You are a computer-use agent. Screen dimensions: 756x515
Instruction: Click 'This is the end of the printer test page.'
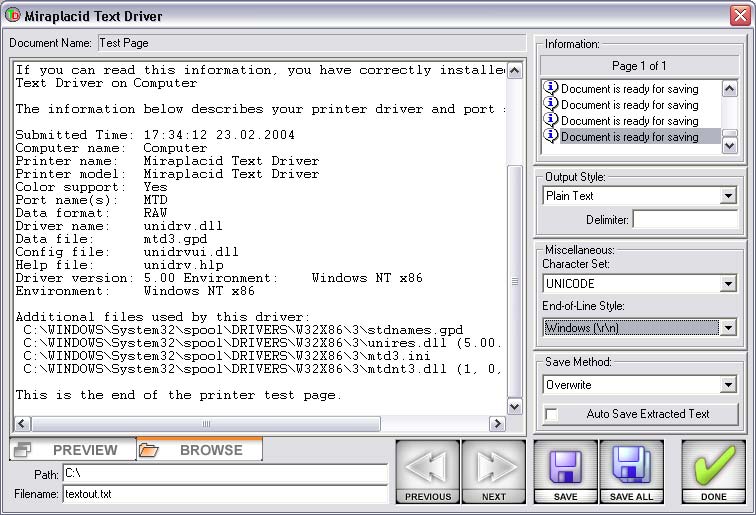(178, 395)
